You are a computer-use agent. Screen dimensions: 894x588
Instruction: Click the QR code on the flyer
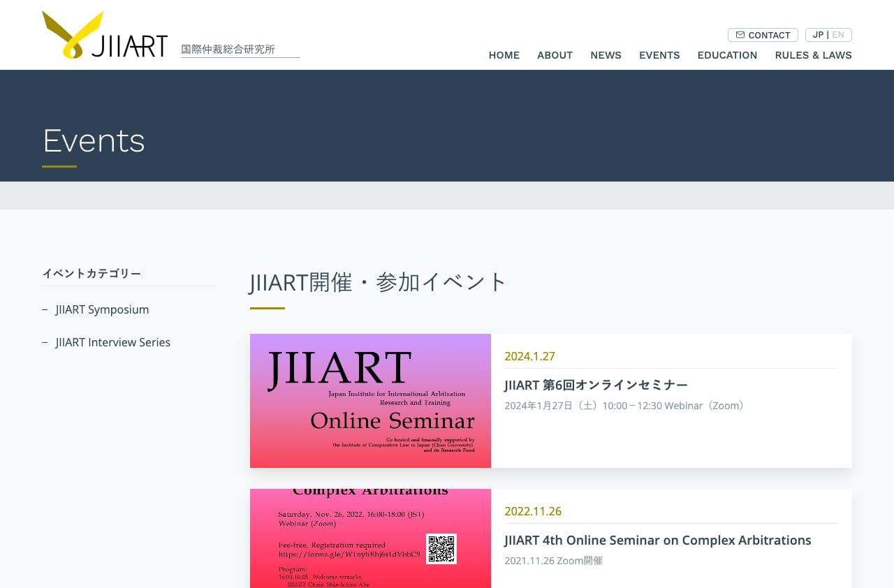[x=441, y=549]
